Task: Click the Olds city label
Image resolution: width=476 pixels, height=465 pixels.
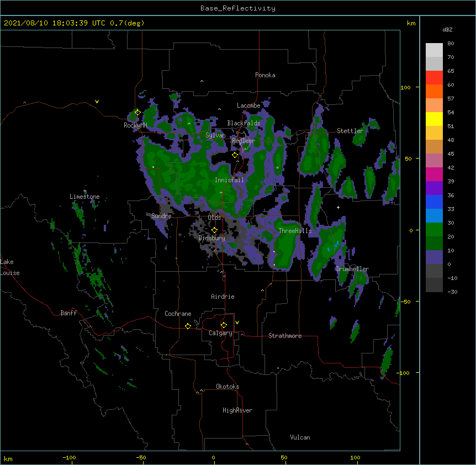Action: [x=214, y=218]
